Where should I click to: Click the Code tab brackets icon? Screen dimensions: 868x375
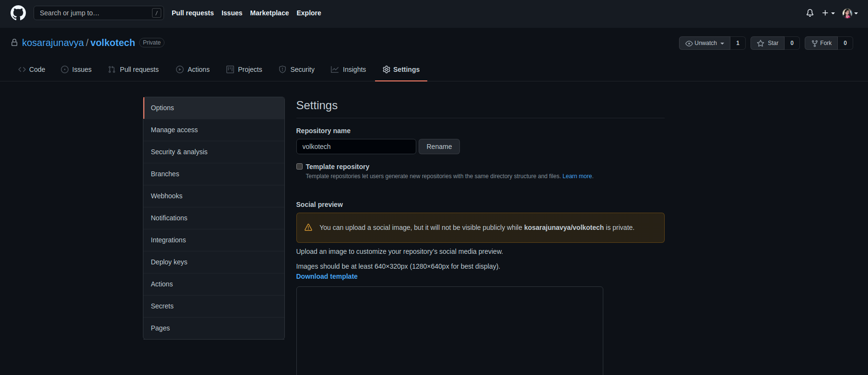pyautogui.click(x=22, y=69)
